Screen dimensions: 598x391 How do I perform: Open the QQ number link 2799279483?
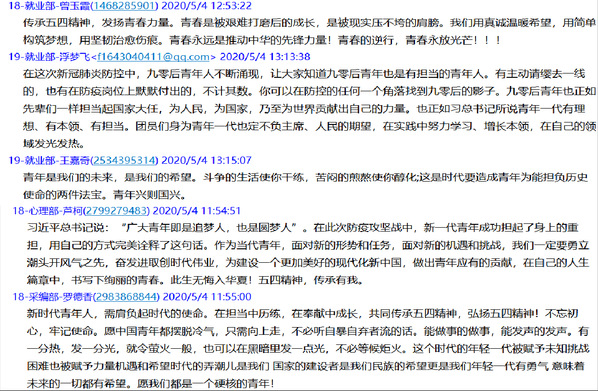[116, 211]
